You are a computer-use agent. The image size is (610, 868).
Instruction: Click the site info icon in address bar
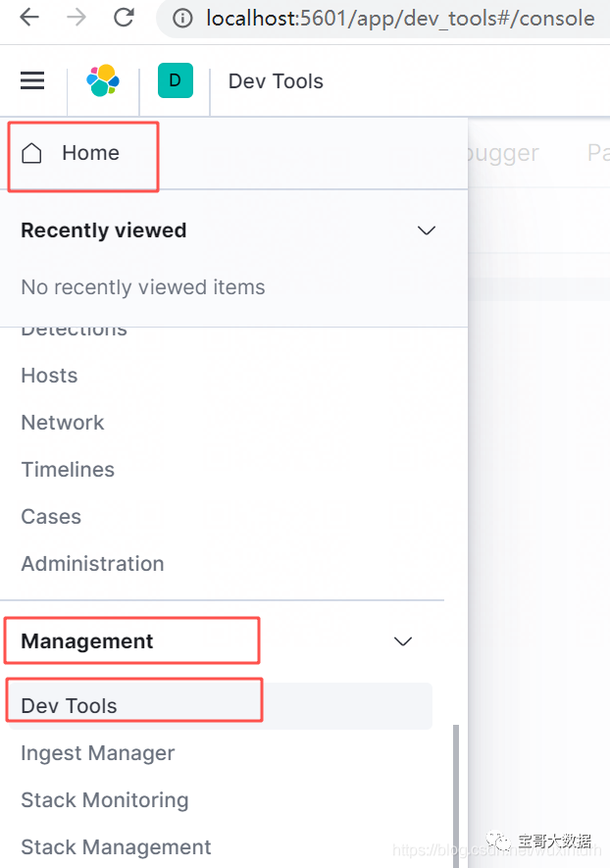(x=181, y=18)
